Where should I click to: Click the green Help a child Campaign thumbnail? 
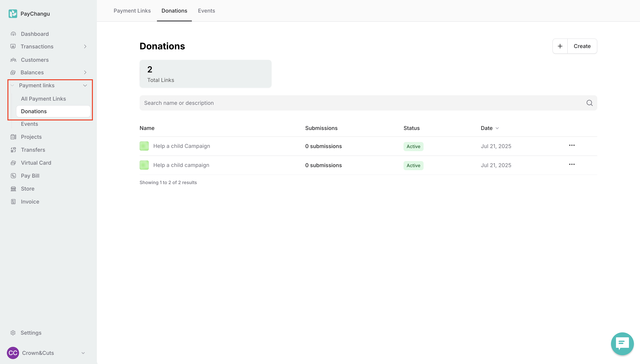coord(144,146)
